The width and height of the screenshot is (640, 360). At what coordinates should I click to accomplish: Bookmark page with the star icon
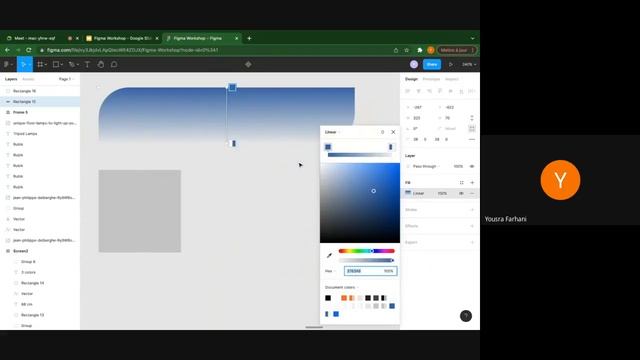click(x=407, y=50)
